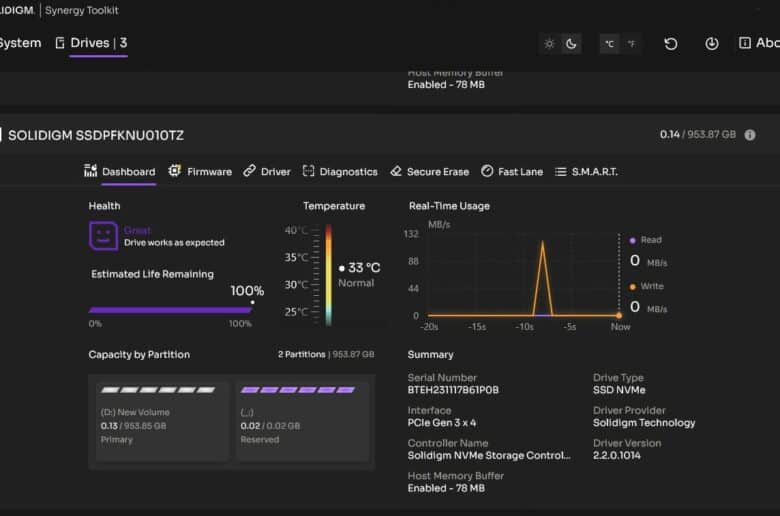This screenshot has width=780, height=516.
Task: Open the Diagnostics tab
Action: tap(340, 172)
